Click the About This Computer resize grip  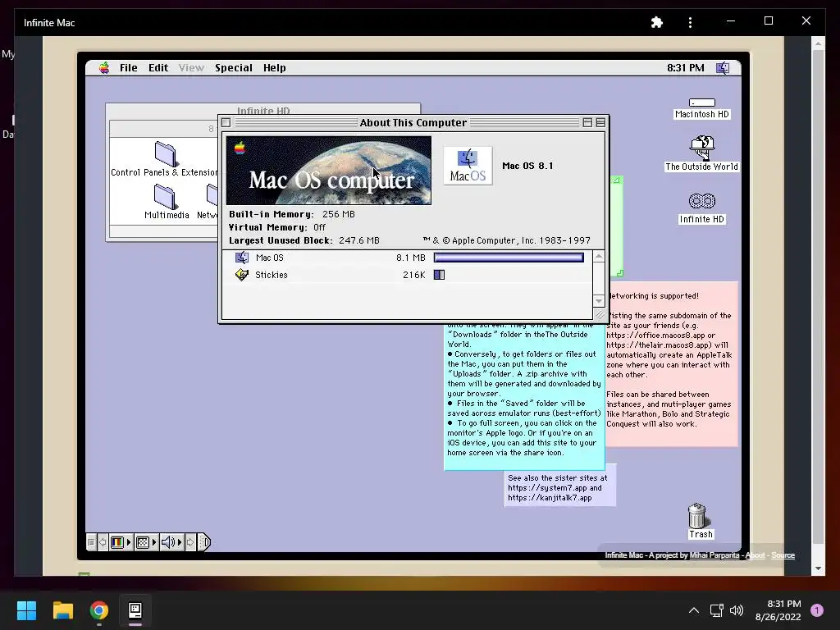pos(600,314)
